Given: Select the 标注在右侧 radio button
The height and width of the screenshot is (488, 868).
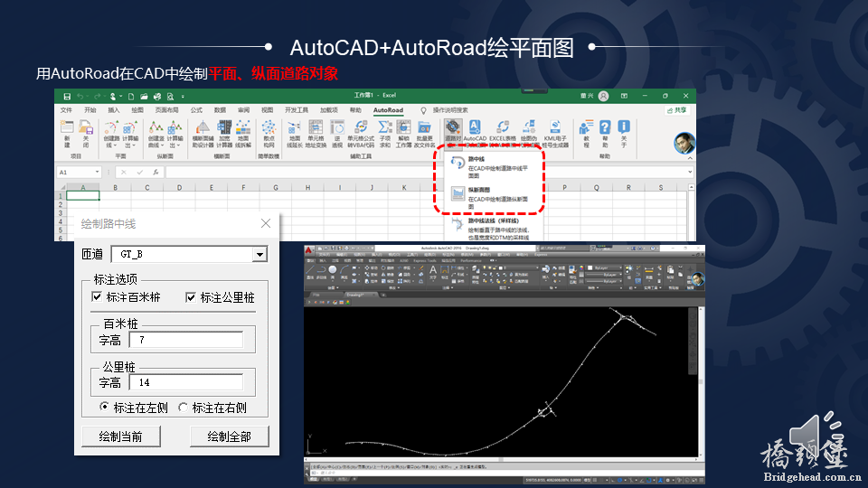Looking at the screenshot, I should tap(184, 408).
